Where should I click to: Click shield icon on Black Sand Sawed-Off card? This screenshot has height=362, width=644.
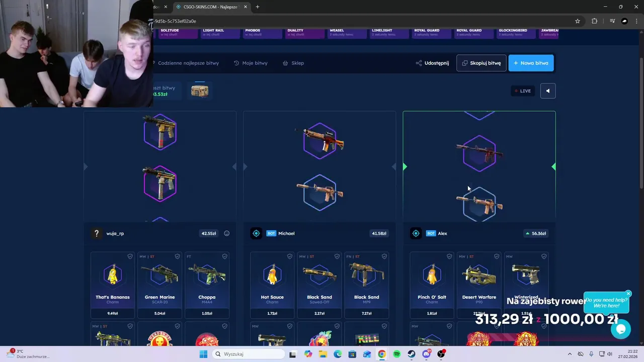337,256
